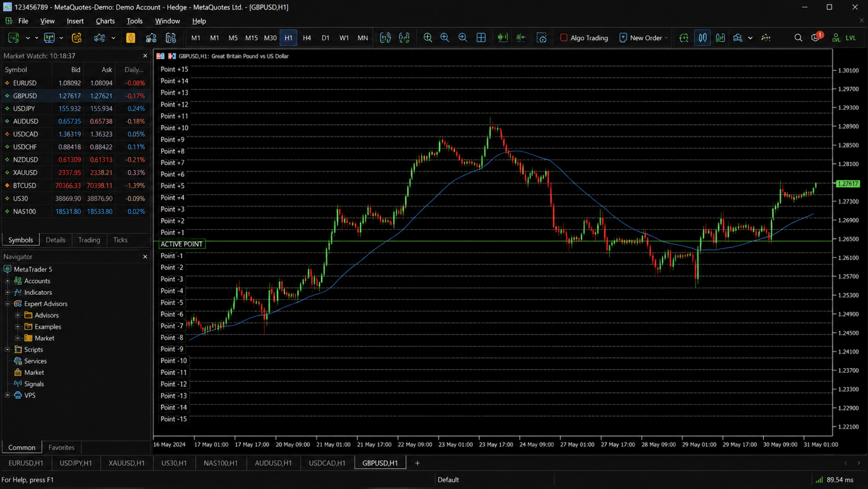Screen dimensions: 868x489
Task: Select the NAS100 row in Market Watch
Action: point(76,212)
